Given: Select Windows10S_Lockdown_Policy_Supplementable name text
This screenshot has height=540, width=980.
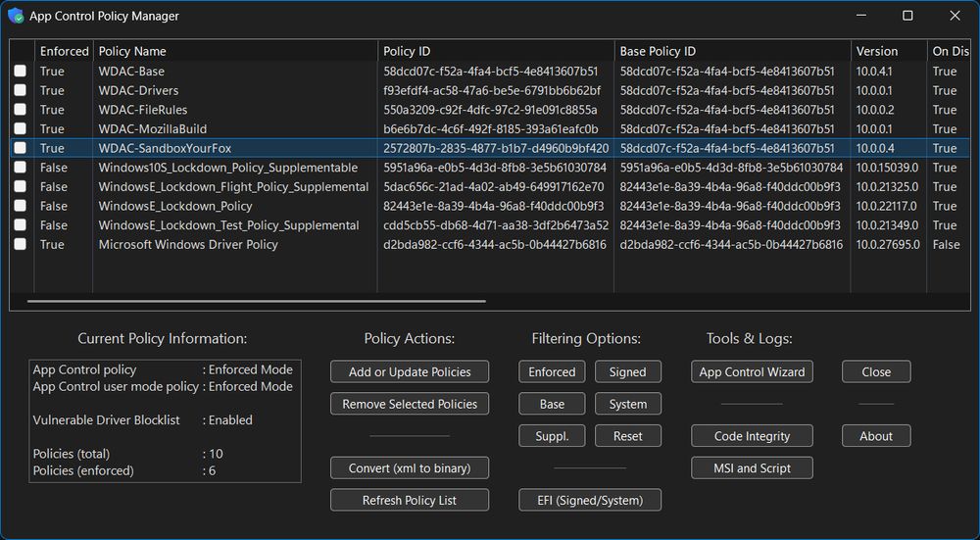Looking at the screenshot, I should (228, 168).
